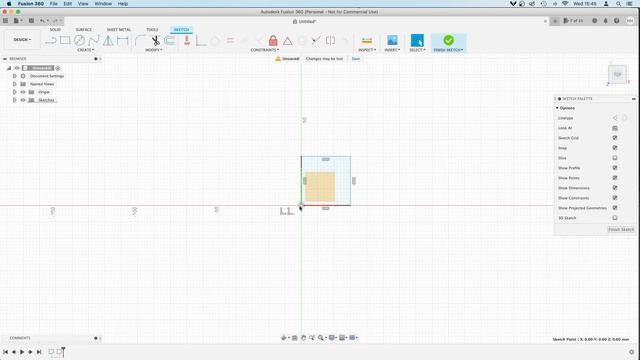Switch to the Sheet Metal tab

tap(119, 29)
